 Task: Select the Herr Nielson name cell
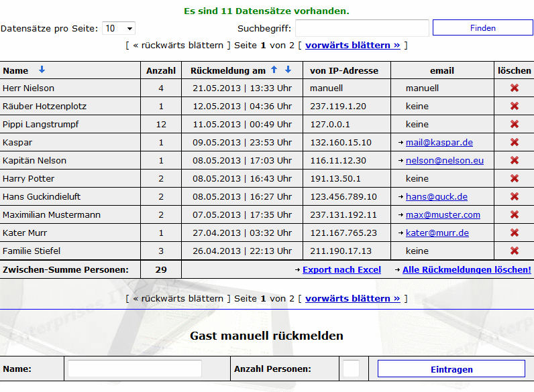70,88
